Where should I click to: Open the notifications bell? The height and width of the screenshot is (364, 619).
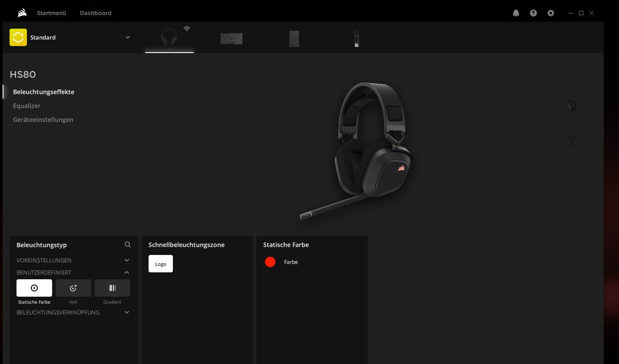tap(516, 13)
